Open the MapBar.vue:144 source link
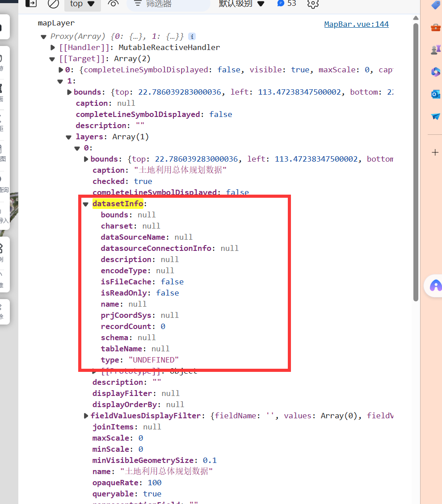Image resolution: width=442 pixels, height=504 pixels. click(x=356, y=24)
